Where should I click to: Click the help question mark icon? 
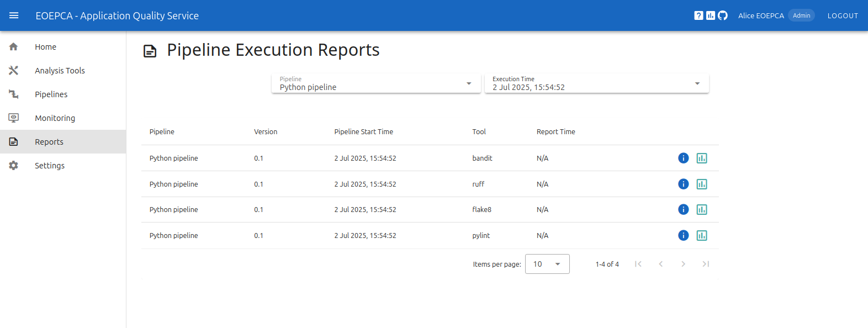698,15
